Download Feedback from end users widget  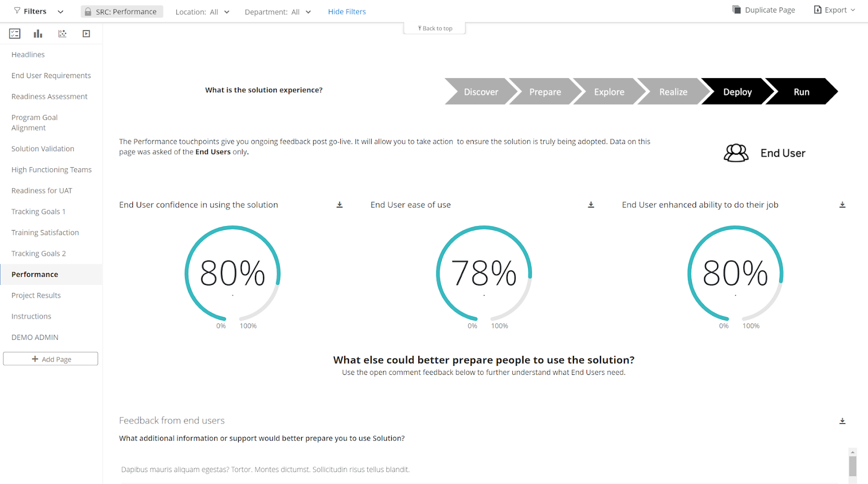point(842,421)
